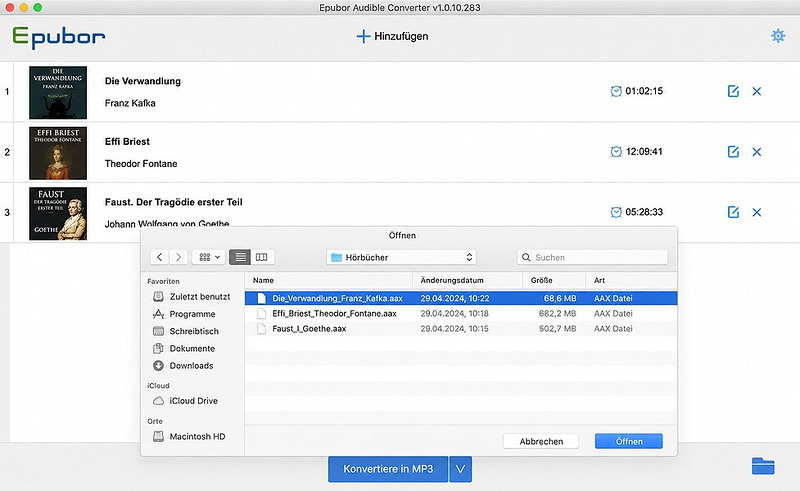Screen dimensions: 800x491
Task: Sort files by Größe column
Action: point(554,280)
